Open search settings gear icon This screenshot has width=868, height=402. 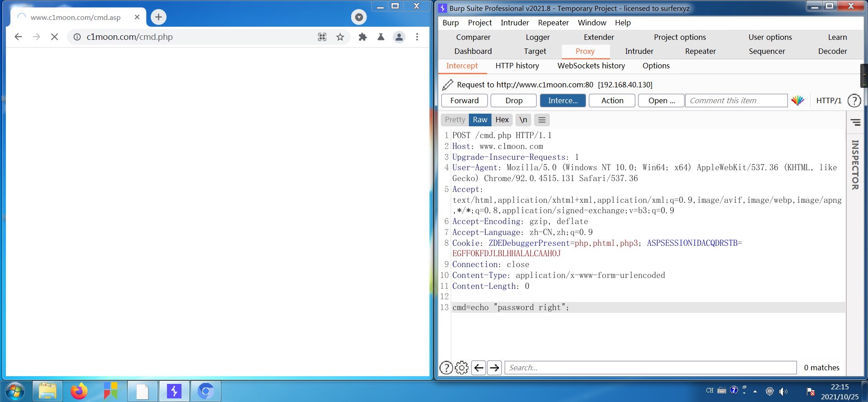(x=462, y=368)
